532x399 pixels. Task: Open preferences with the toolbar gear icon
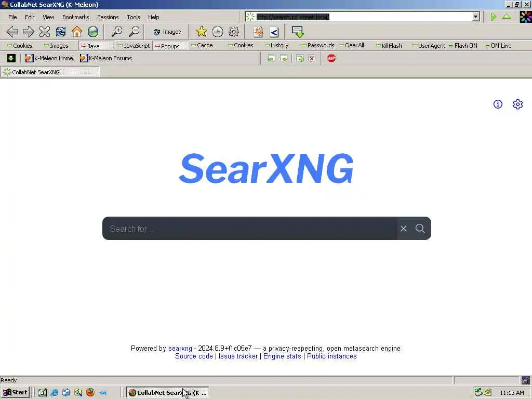click(234, 32)
